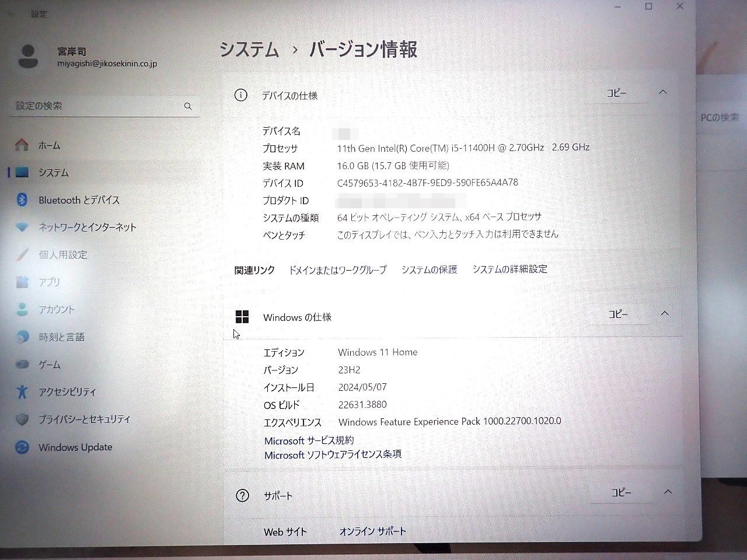This screenshot has height=560, width=747.
Task: Select Bluetooth とデバイス in sidebar
Action: coord(79,199)
